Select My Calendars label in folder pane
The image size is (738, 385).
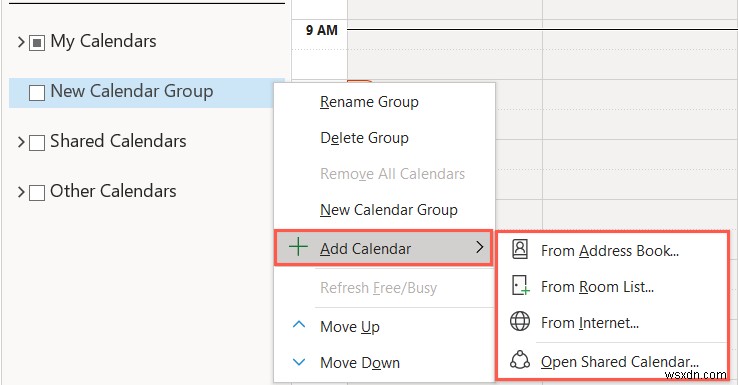pos(103,41)
